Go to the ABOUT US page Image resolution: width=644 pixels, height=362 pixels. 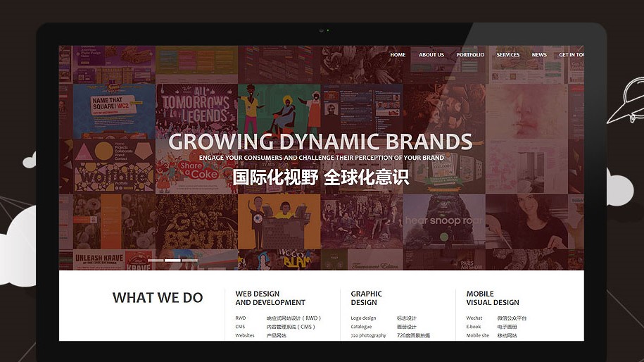click(431, 55)
